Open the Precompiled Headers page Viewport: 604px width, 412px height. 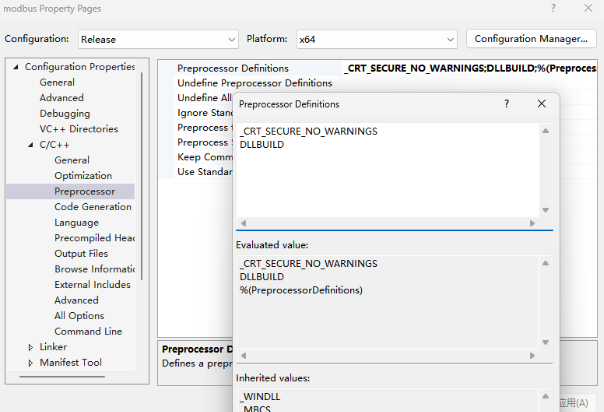tap(94, 238)
